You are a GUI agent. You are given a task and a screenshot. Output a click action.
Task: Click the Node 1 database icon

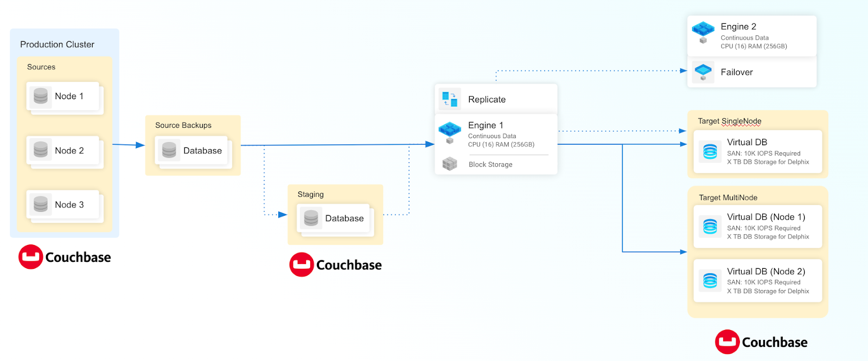pos(41,96)
